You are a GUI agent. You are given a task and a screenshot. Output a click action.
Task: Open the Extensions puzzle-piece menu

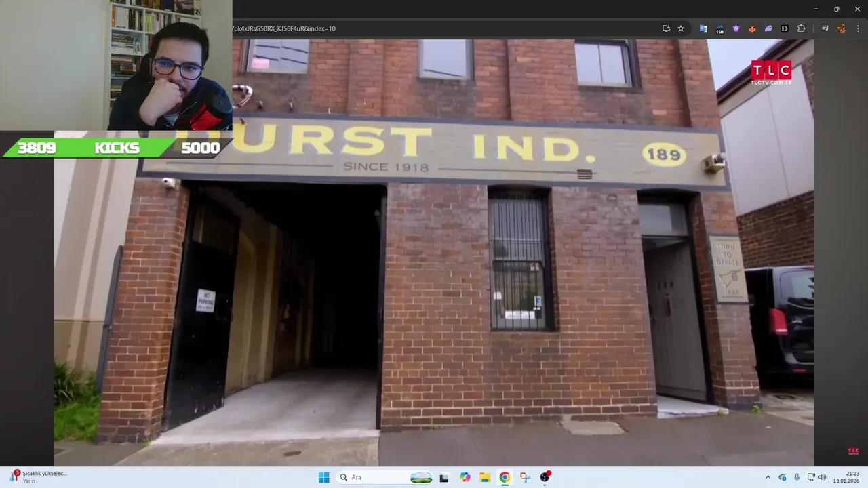pos(801,28)
